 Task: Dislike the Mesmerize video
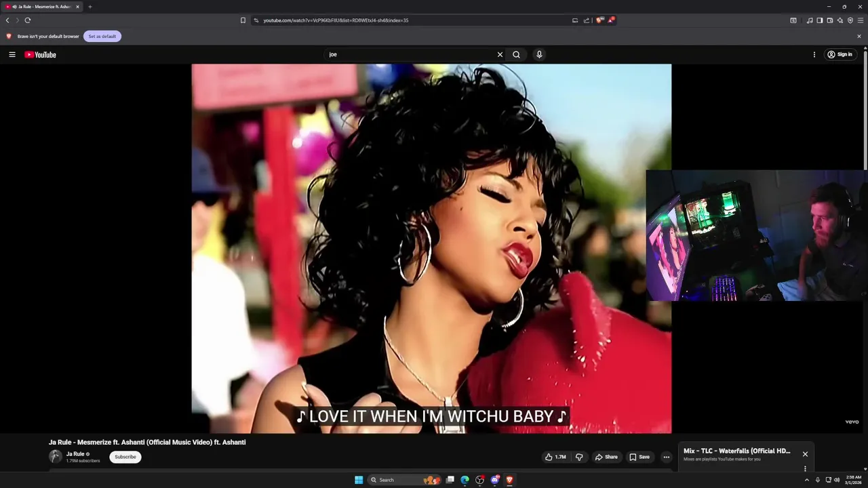[x=579, y=457]
